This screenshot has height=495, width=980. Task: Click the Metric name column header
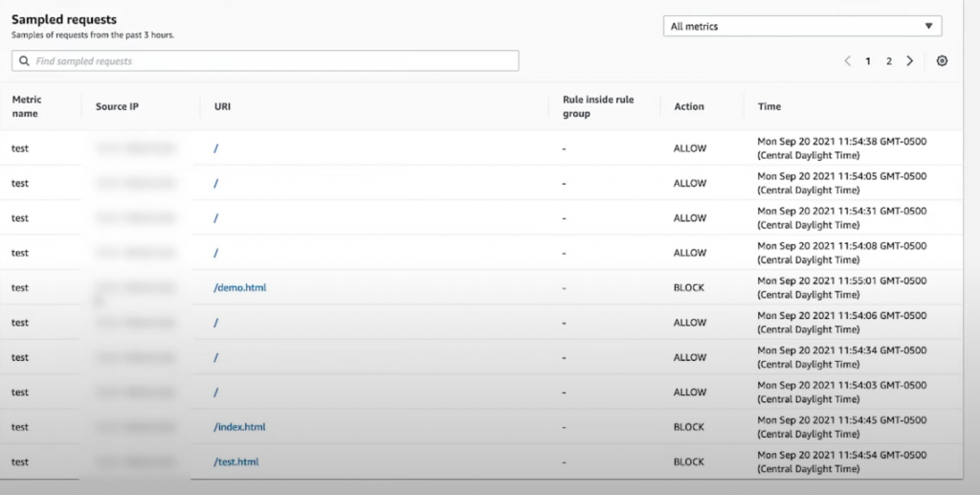coord(26,106)
